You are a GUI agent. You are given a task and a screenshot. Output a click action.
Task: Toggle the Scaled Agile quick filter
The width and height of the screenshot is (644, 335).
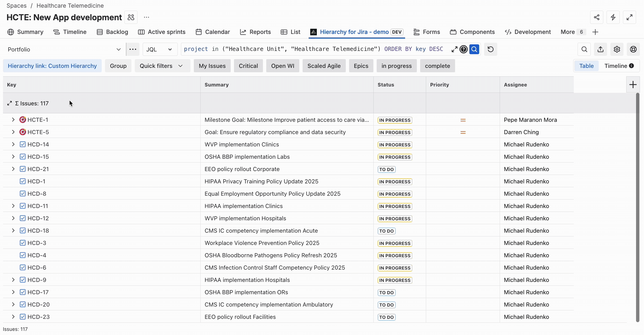pos(324,66)
